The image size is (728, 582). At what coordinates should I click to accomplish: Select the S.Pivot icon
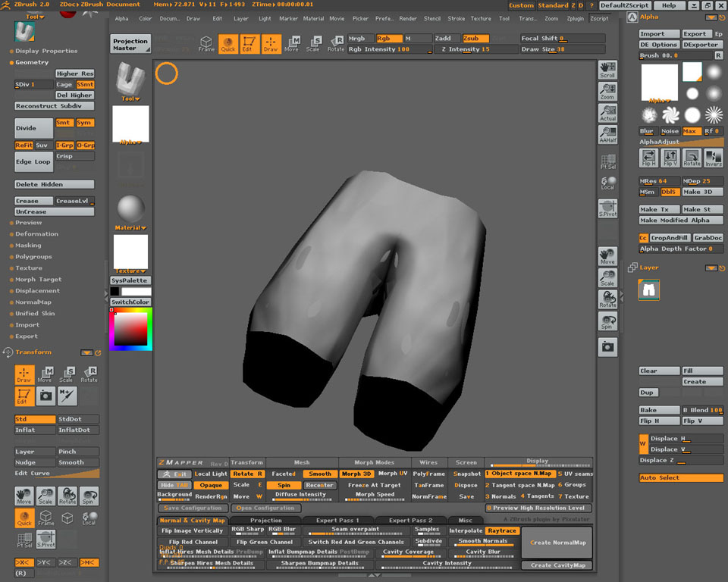[607, 207]
